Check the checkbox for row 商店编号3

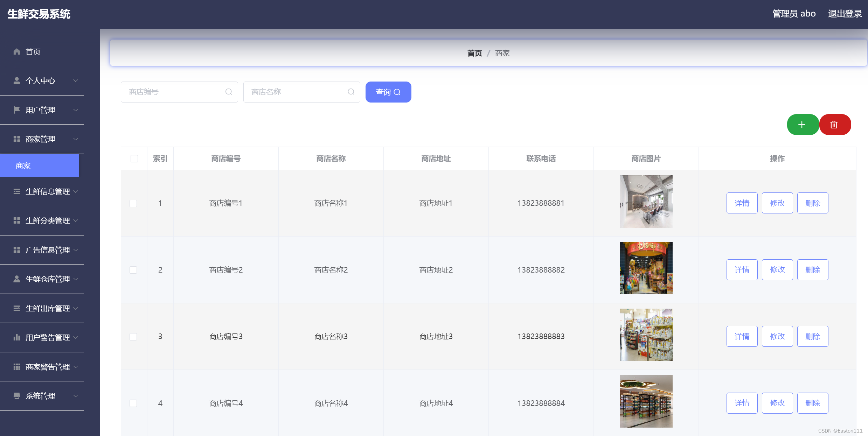(133, 337)
